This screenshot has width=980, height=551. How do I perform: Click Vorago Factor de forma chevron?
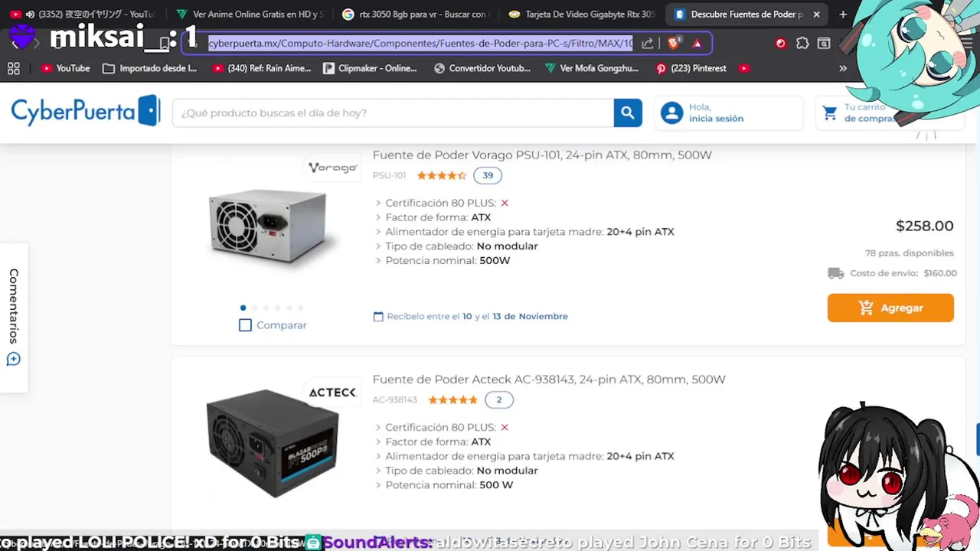pyautogui.click(x=378, y=217)
